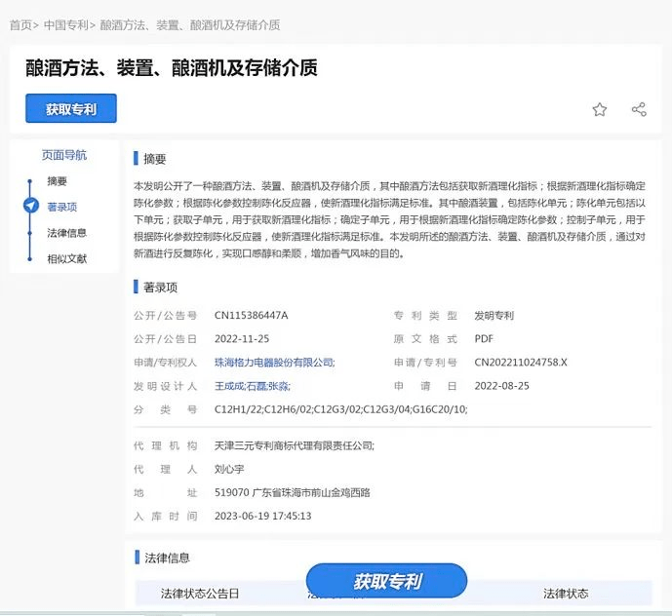Click the 法律状态 column header

(566, 594)
